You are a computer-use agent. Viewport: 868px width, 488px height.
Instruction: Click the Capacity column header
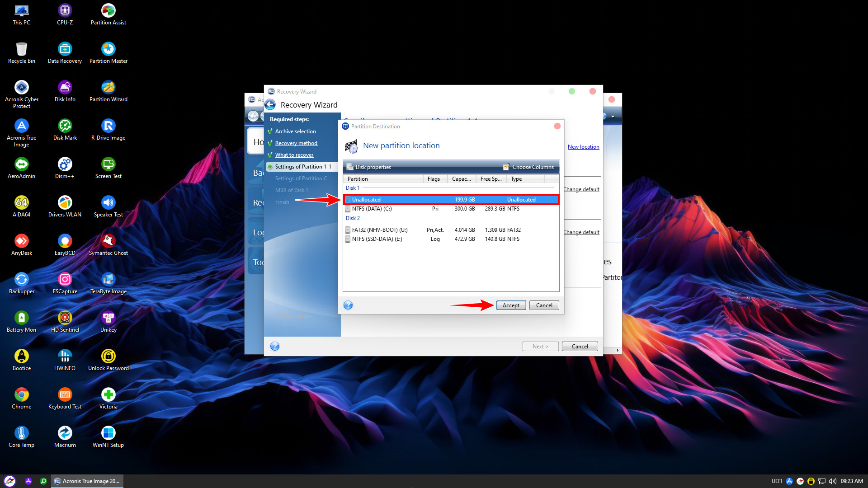point(461,179)
